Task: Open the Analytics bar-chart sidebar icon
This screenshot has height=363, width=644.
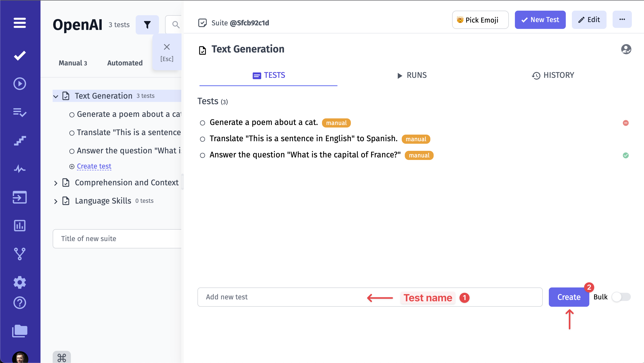Action: pos(20,226)
